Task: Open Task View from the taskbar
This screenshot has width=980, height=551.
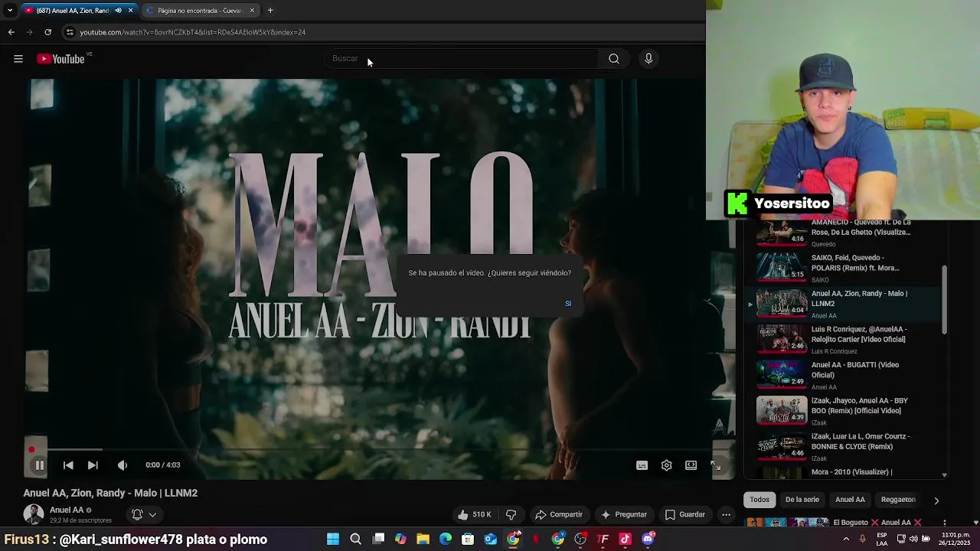Action: click(x=378, y=540)
